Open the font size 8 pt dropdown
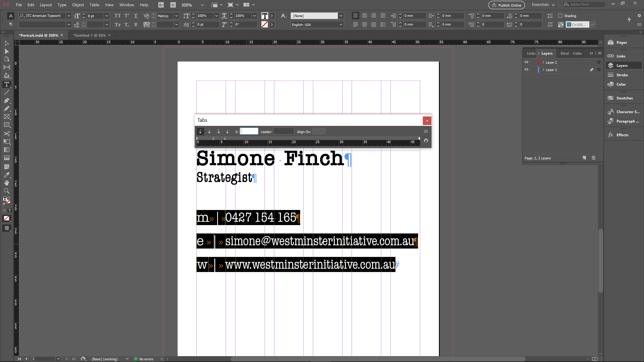This screenshot has width=644, height=362. pos(107,16)
